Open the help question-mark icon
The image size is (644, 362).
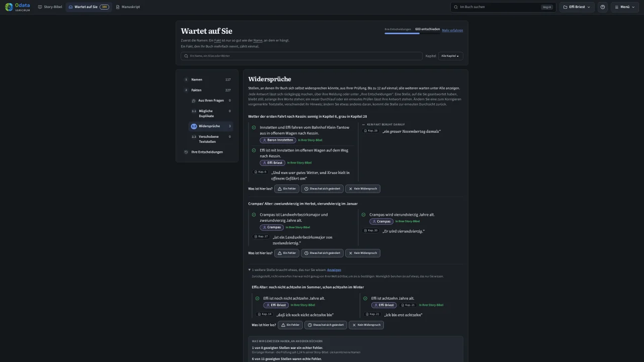point(603,7)
